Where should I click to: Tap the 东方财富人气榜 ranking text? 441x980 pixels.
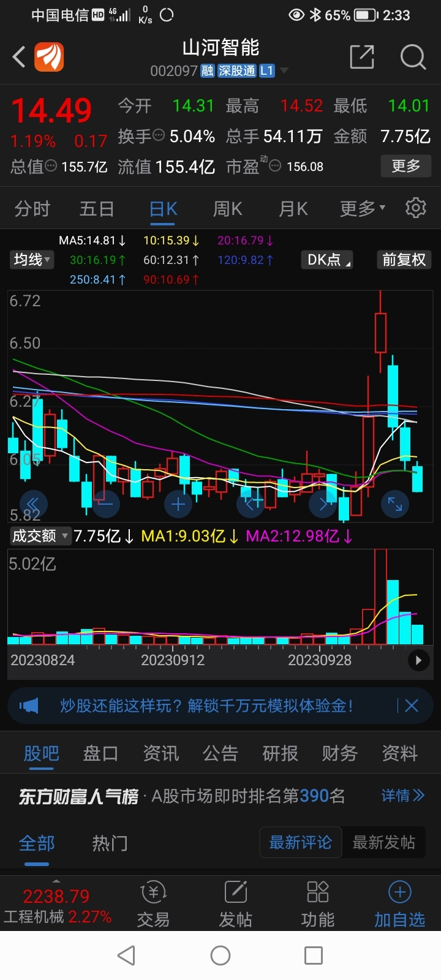(79, 796)
